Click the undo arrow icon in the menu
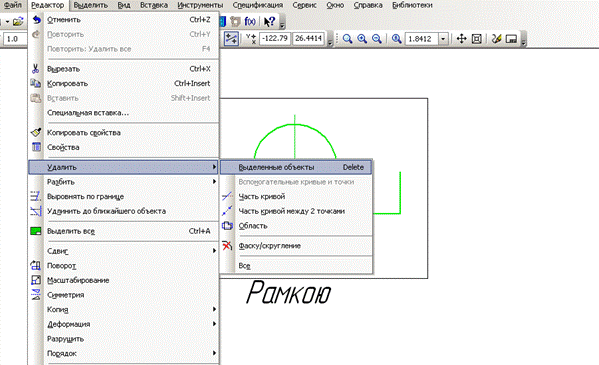This screenshot has height=365, width=599. click(x=36, y=19)
